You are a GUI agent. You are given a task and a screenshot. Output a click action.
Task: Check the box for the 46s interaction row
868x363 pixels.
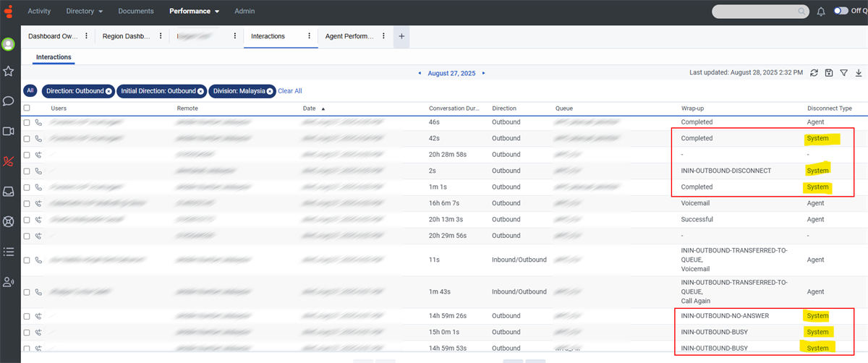click(x=27, y=122)
